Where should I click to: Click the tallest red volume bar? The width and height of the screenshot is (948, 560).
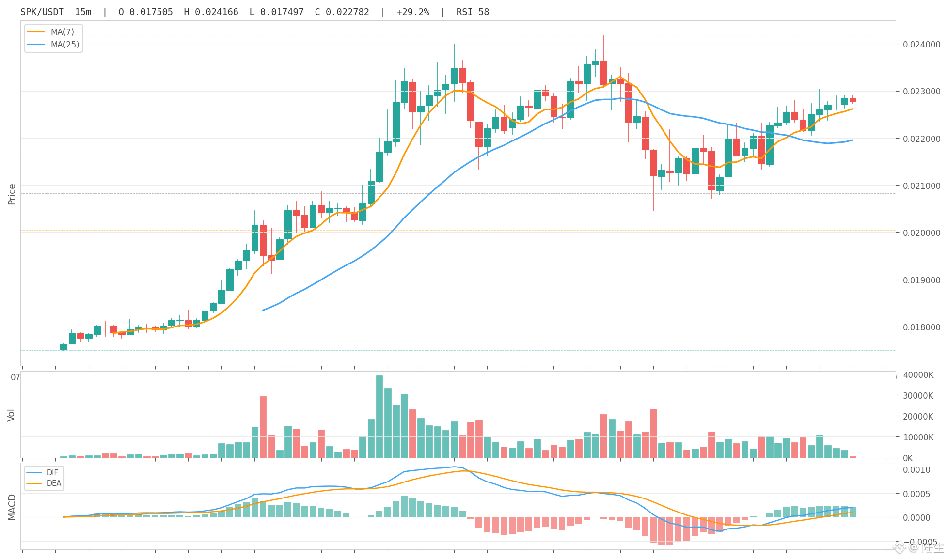tap(263, 427)
